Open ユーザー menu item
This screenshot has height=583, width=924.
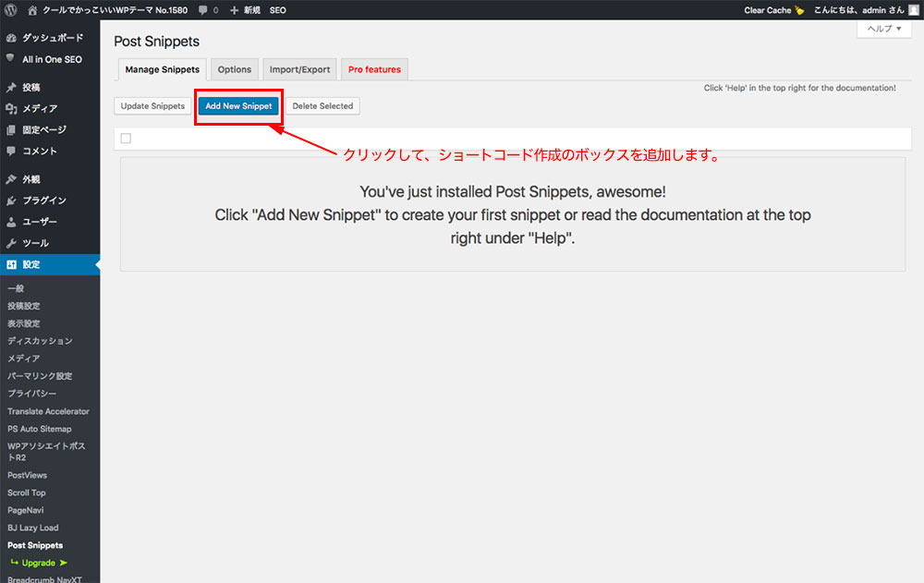[x=40, y=222]
